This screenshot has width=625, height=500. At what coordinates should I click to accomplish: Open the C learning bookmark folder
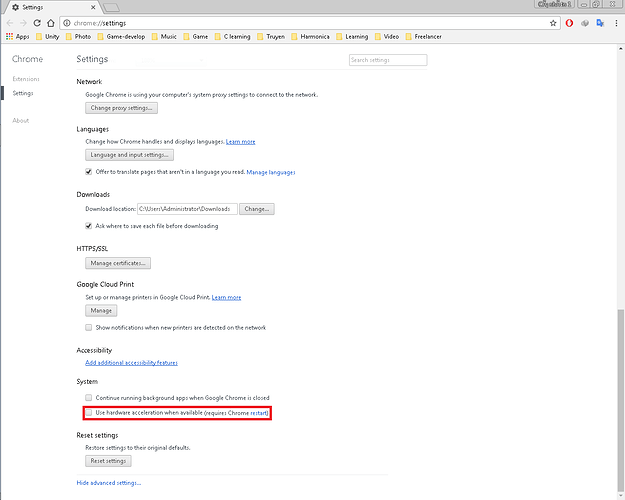point(233,37)
